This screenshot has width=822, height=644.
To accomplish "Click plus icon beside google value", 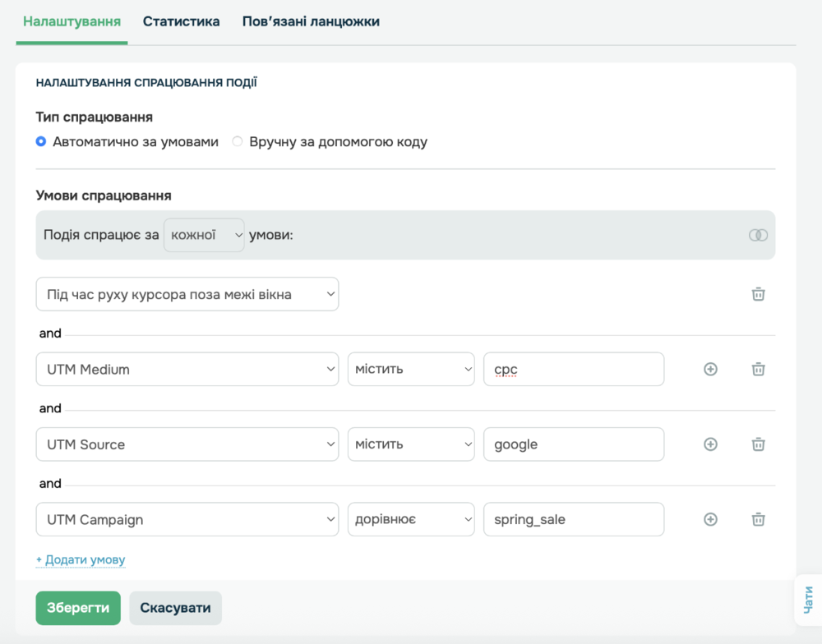I will (710, 444).
